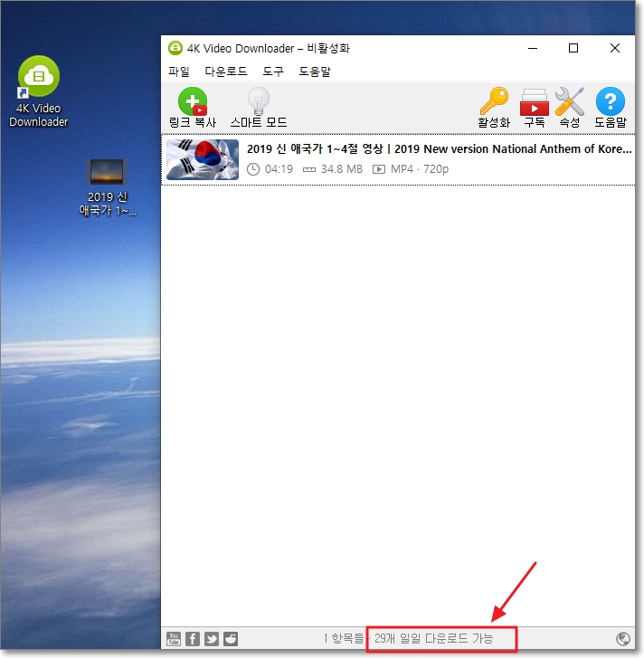
Task: Maximize the 4K Video Downloader window
Action: 573,48
